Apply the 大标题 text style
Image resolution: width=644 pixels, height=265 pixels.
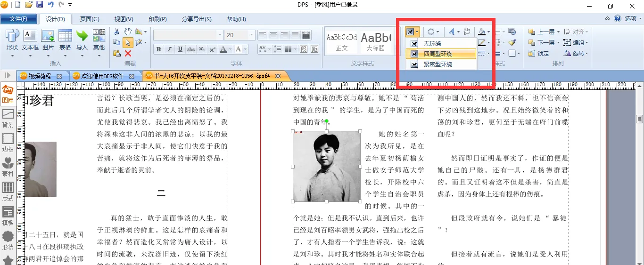[375, 41]
